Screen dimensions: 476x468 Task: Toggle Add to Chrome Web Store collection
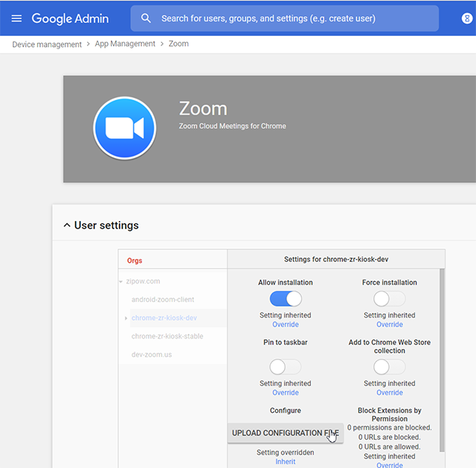[390, 367]
